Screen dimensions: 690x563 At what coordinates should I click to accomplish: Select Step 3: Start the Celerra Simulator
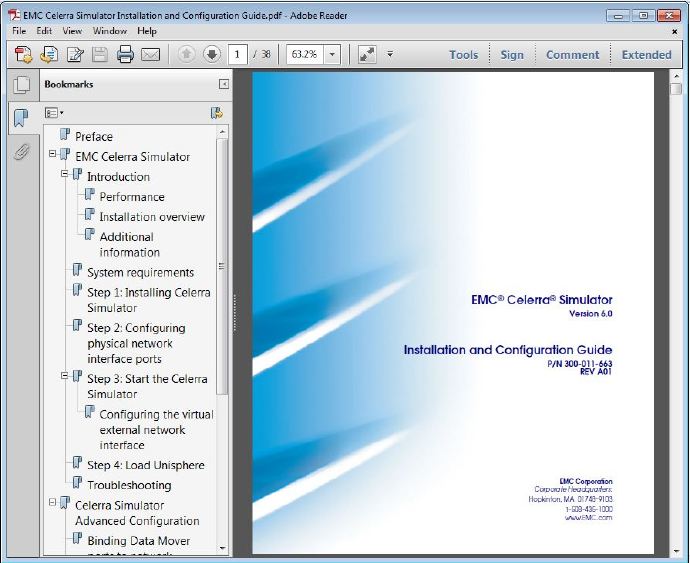(x=147, y=386)
